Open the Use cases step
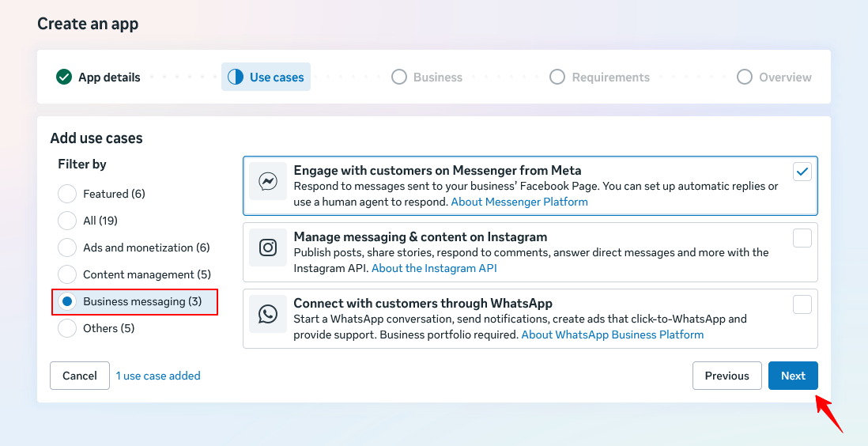The height and width of the screenshot is (446, 868). [x=266, y=77]
